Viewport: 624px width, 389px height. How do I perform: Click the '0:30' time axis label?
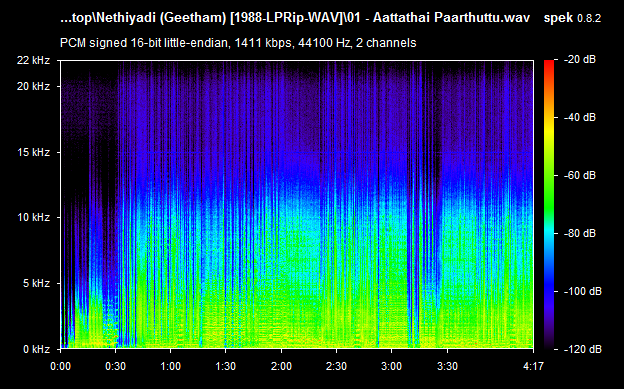[x=115, y=366]
